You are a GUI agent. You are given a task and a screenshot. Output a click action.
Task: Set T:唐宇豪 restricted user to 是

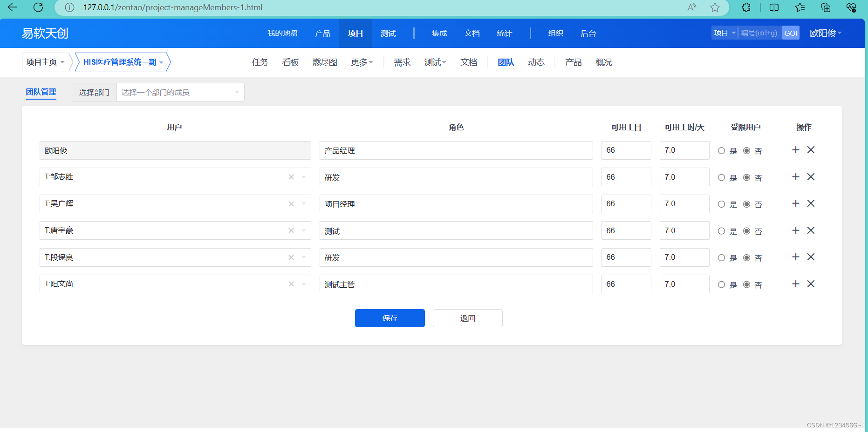click(721, 231)
